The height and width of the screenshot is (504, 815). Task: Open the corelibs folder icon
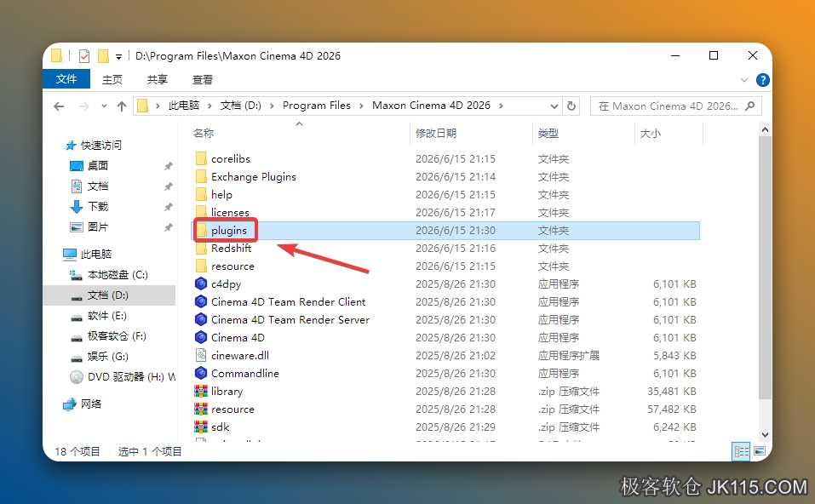point(201,158)
